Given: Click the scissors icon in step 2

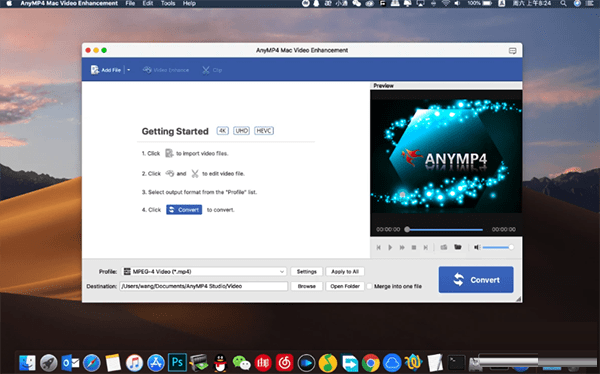Looking at the screenshot, I should (x=195, y=174).
